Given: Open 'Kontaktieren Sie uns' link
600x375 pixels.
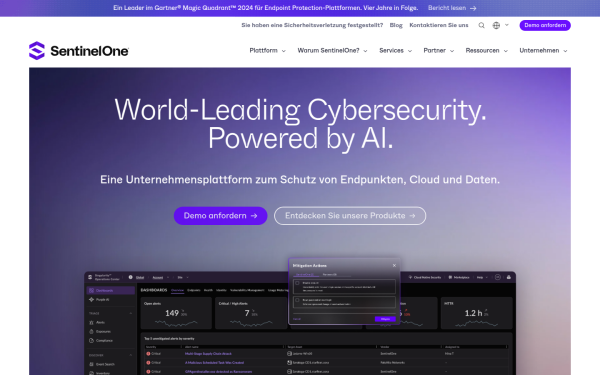Looking at the screenshot, I should (439, 25).
